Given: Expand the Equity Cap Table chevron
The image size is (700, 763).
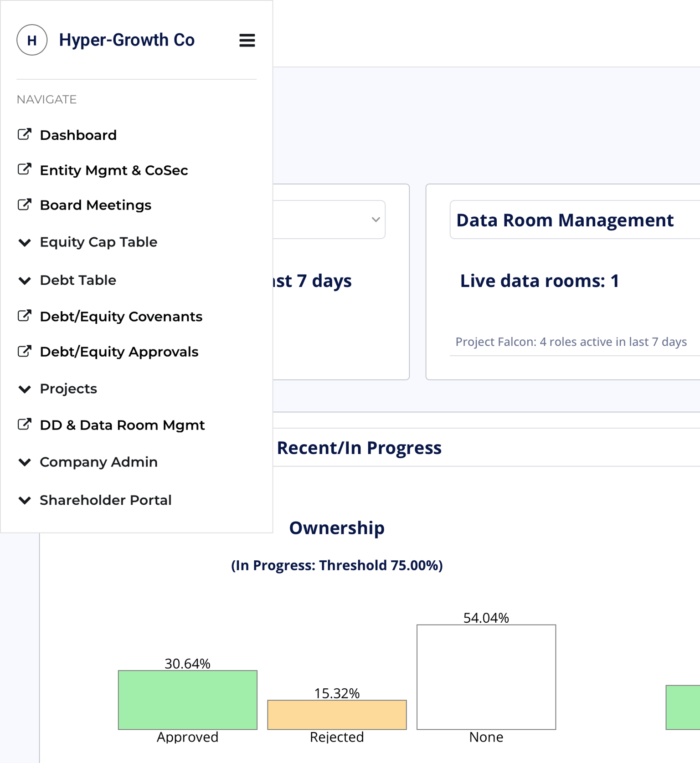Looking at the screenshot, I should pyautogui.click(x=25, y=242).
